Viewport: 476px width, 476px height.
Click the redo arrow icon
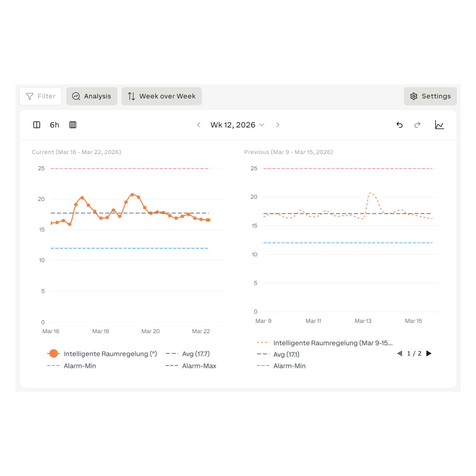(x=417, y=125)
